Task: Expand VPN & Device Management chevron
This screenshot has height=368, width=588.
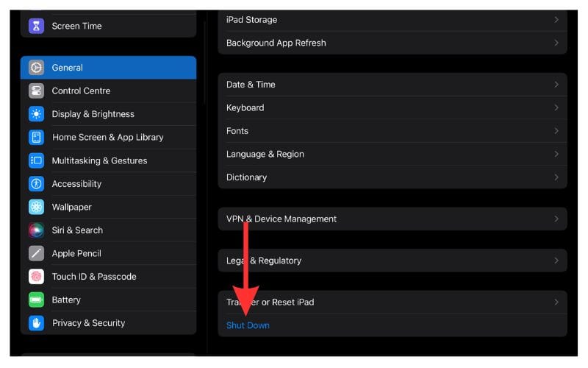Action: point(556,219)
